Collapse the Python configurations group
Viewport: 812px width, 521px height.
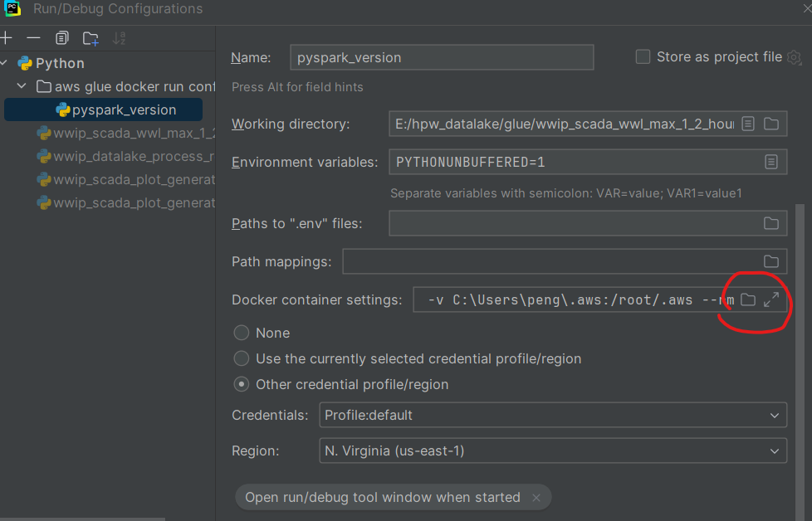[x=5, y=62]
